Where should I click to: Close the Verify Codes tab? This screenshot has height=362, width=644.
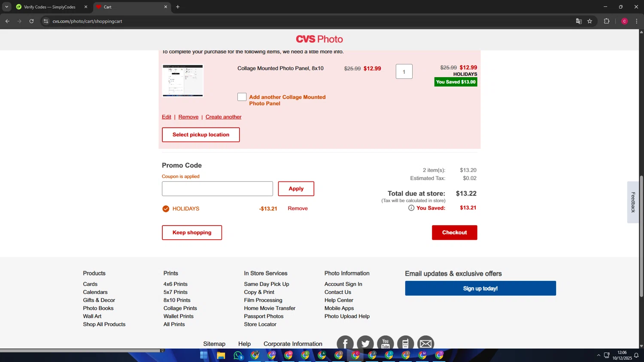(x=85, y=7)
